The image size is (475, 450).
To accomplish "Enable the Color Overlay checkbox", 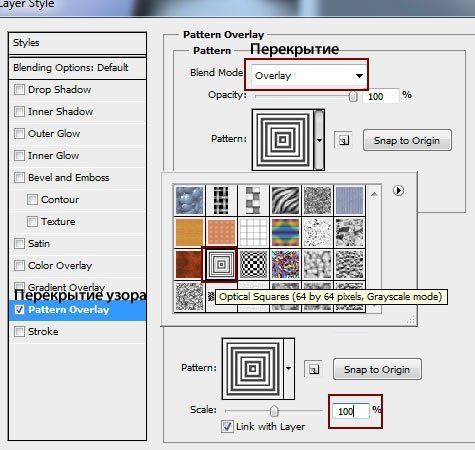I will 19,265.
